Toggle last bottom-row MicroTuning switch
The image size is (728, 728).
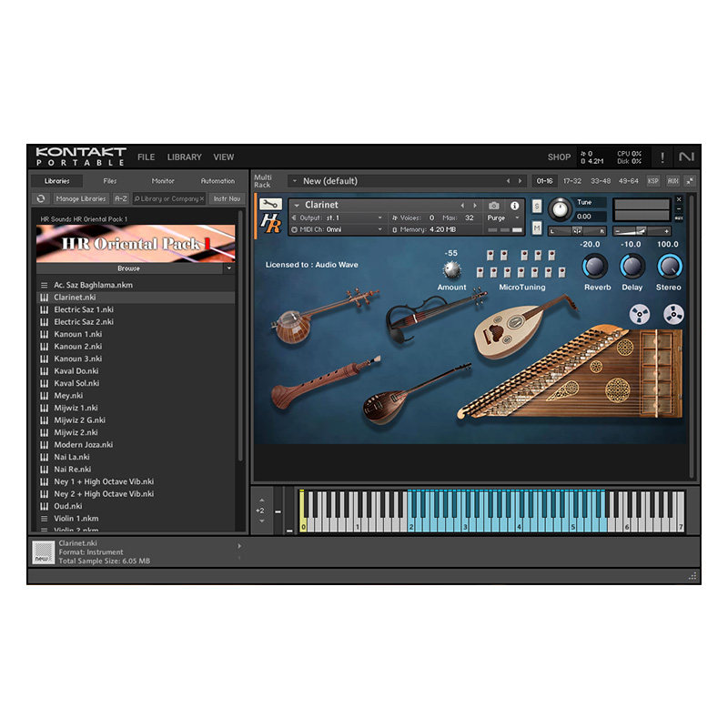coord(561,272)
